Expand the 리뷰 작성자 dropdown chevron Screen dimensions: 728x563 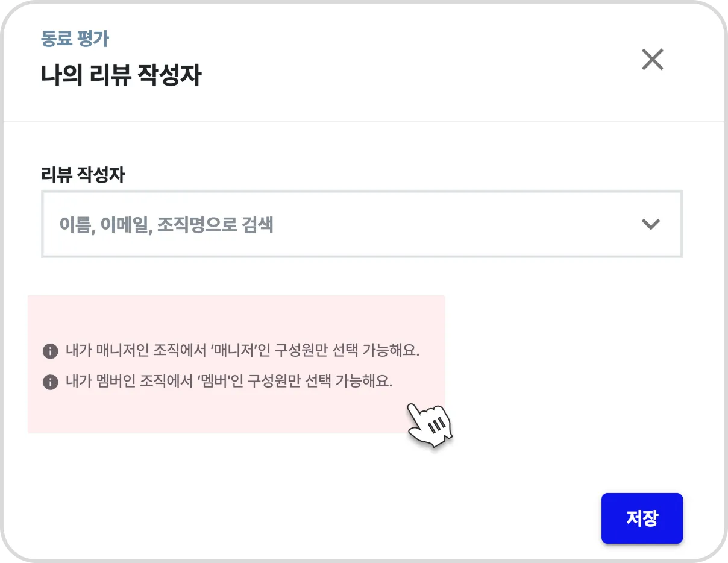pos(651,224)
